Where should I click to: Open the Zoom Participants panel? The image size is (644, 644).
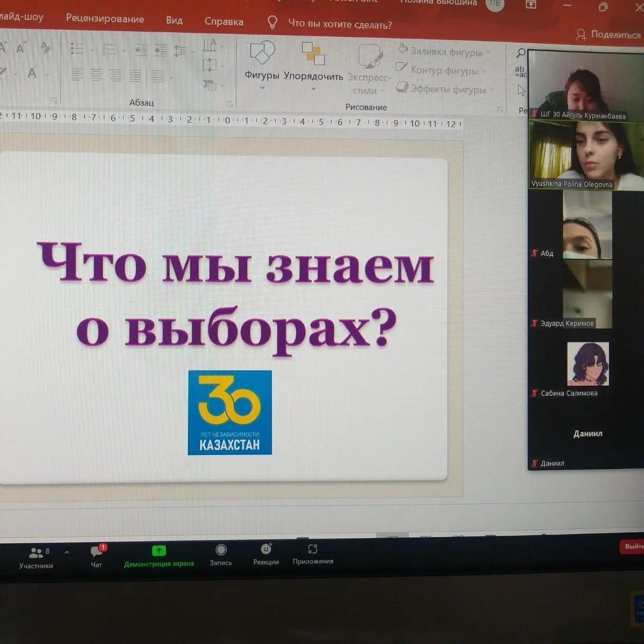coord(35,557)
